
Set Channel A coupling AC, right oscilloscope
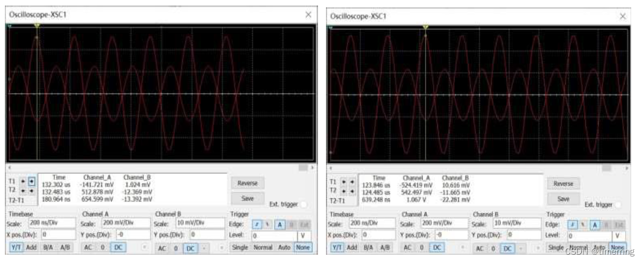point(407,247)
